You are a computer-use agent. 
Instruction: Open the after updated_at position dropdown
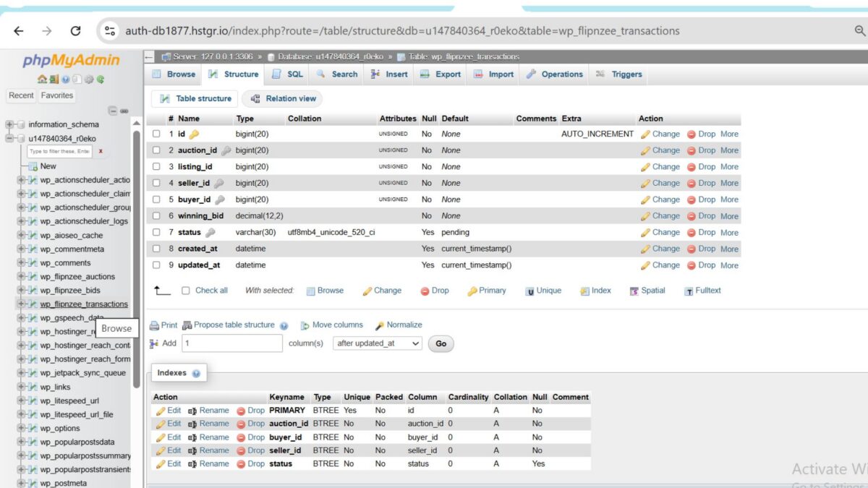click(x=378, y=343)
